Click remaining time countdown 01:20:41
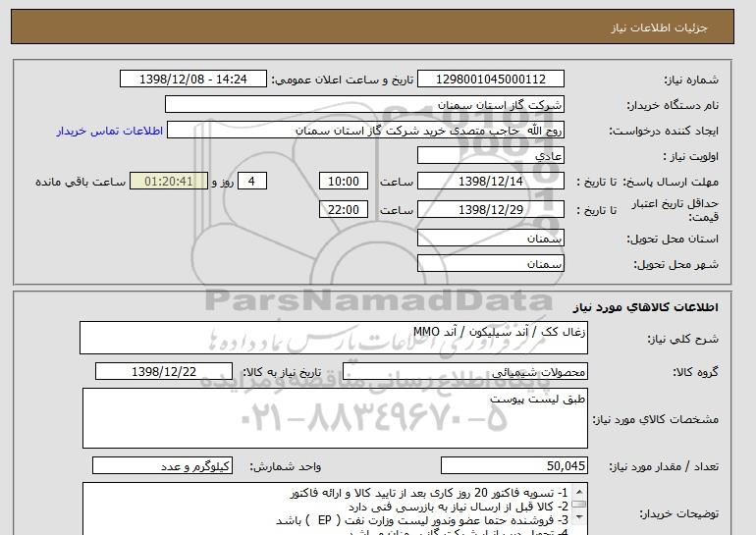Screen dimensions: 756x535 tap(169, 182)
